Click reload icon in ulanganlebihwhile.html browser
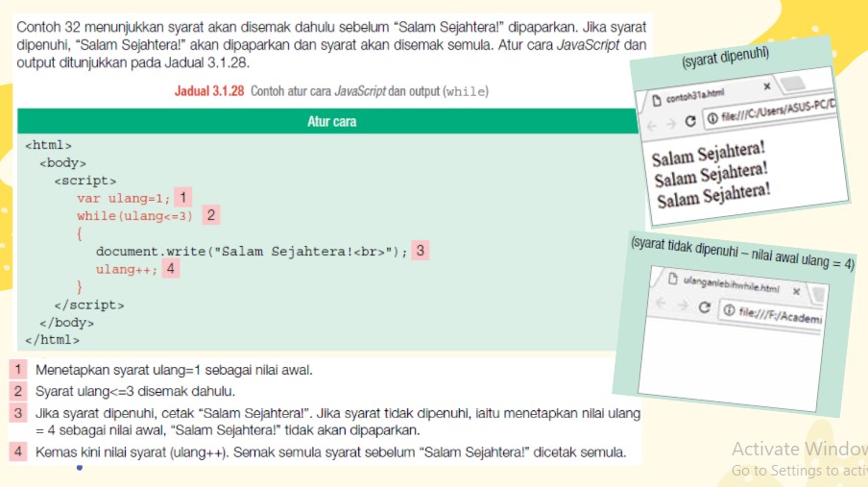 click(x=704, y=307)
